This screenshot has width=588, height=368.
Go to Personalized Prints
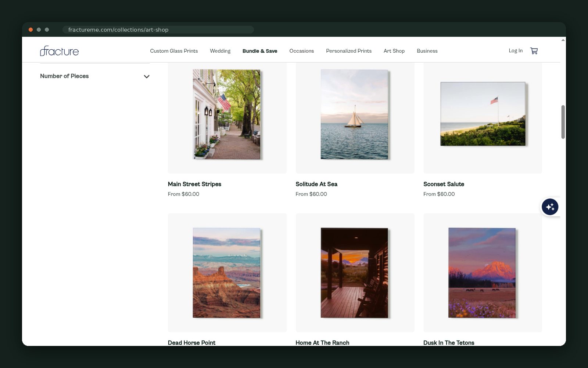pyautogui.click(x=349, y=51)
